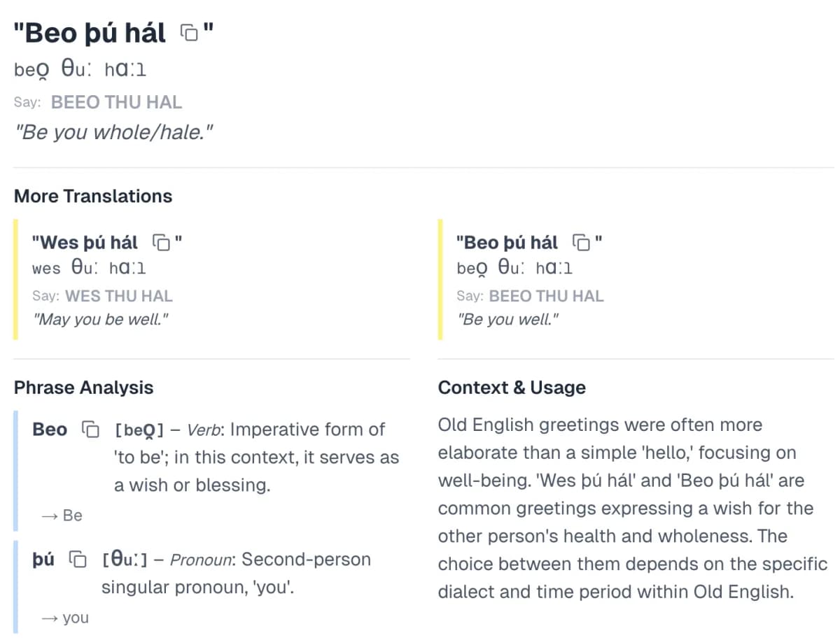This screenshot has height=638, width=840.
Task: Click the 'þú' word entry in Phrase Analysis
Action: click(43, 560)
